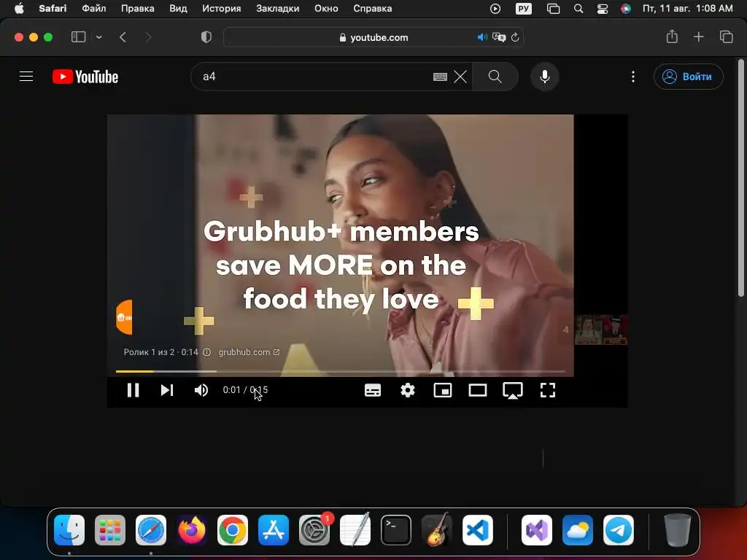
Task: Start voice search with microphone
Action: [x=544, y=77]
